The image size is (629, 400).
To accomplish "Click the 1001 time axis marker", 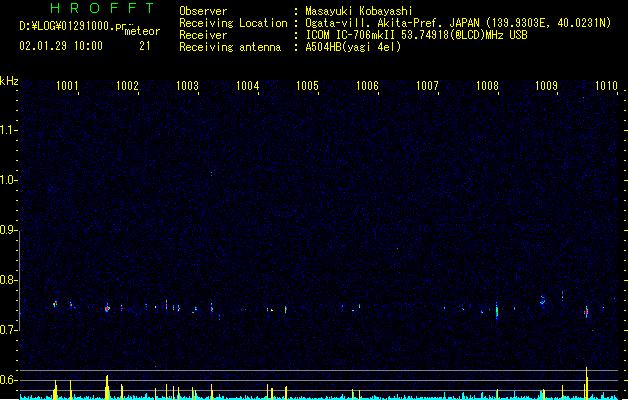I will pos(67,86).
